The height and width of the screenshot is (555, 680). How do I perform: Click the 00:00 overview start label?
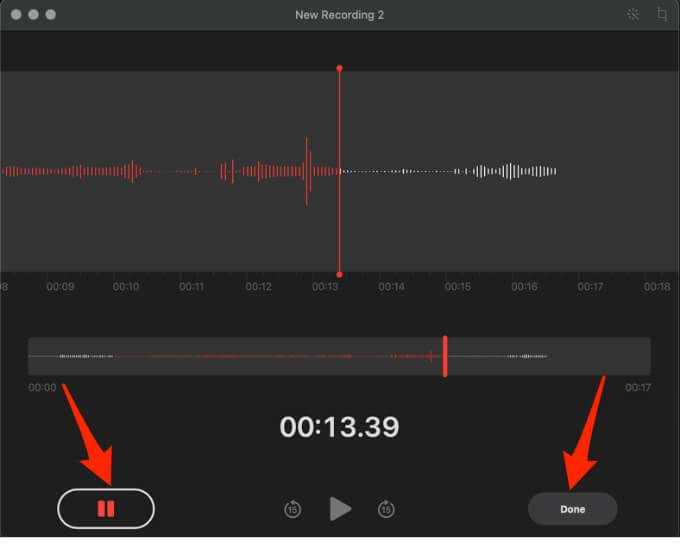click(42, 387)
